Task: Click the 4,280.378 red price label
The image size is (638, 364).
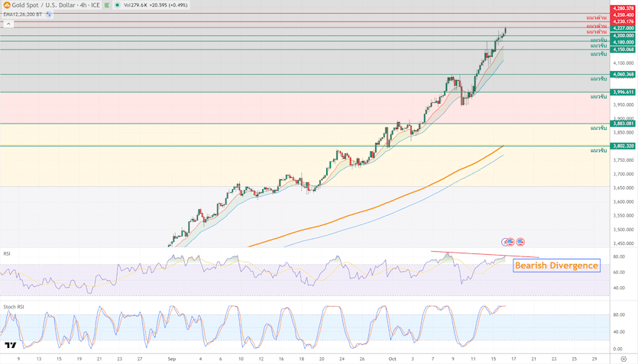Action: (623, 8)
